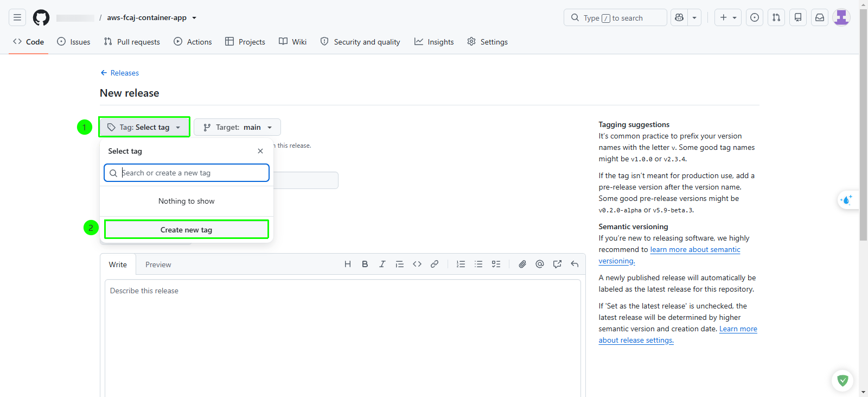Add task list icon
Viewport: 868px width, 397px height.
[496, 264]
